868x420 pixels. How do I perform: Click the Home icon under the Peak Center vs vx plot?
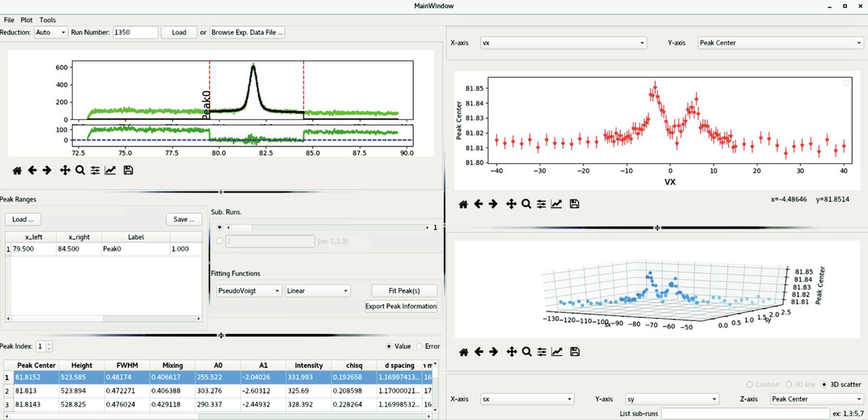tap(463, 204)
